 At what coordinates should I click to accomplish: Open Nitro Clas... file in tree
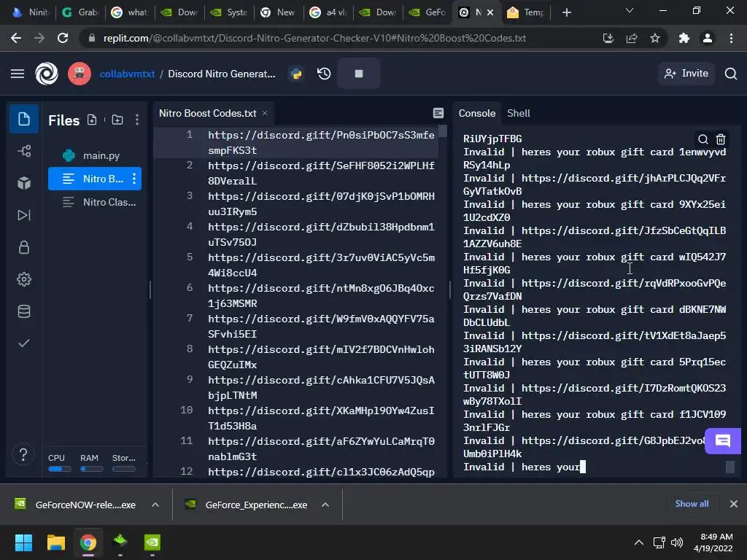(x=95, y=203)
